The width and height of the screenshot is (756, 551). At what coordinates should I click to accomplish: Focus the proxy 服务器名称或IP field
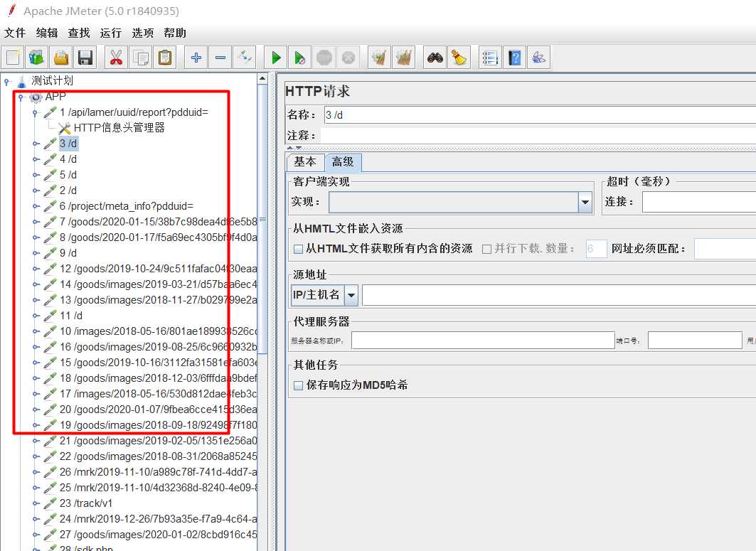coord(483,341)
